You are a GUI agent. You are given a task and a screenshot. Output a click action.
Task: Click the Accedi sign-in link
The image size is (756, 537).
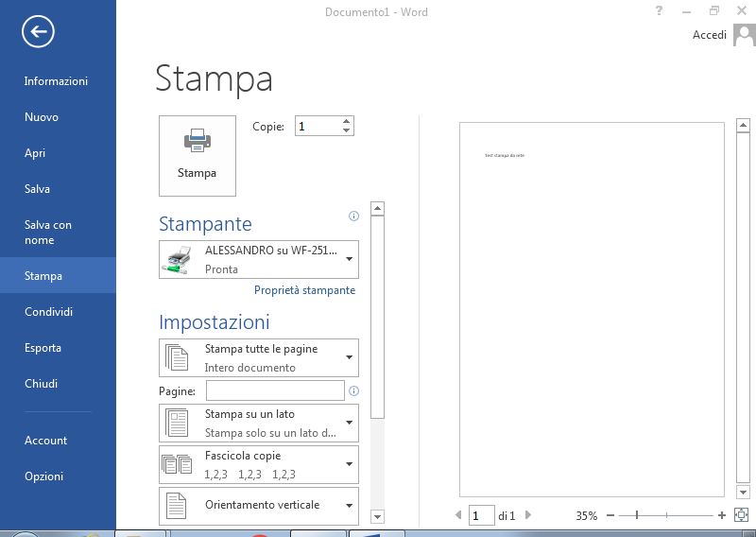coord(710,35)
